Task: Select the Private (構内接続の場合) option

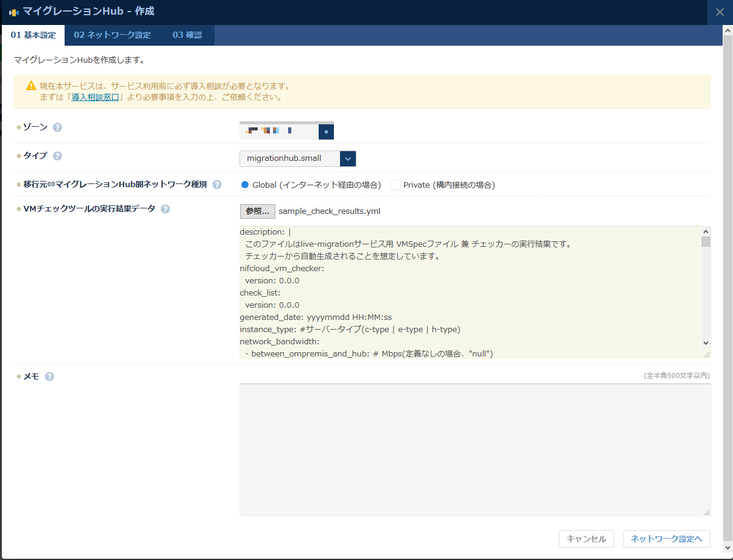Action: [395, 184]
